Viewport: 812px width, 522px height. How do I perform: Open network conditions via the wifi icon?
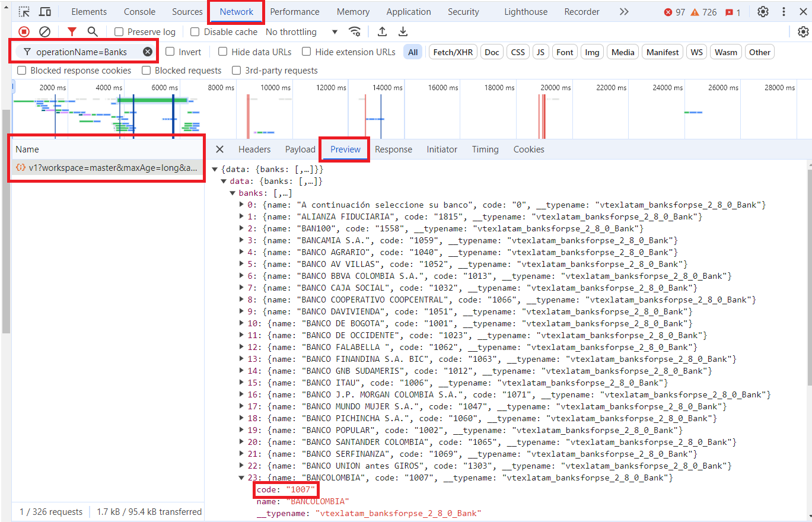coord(355,31)
